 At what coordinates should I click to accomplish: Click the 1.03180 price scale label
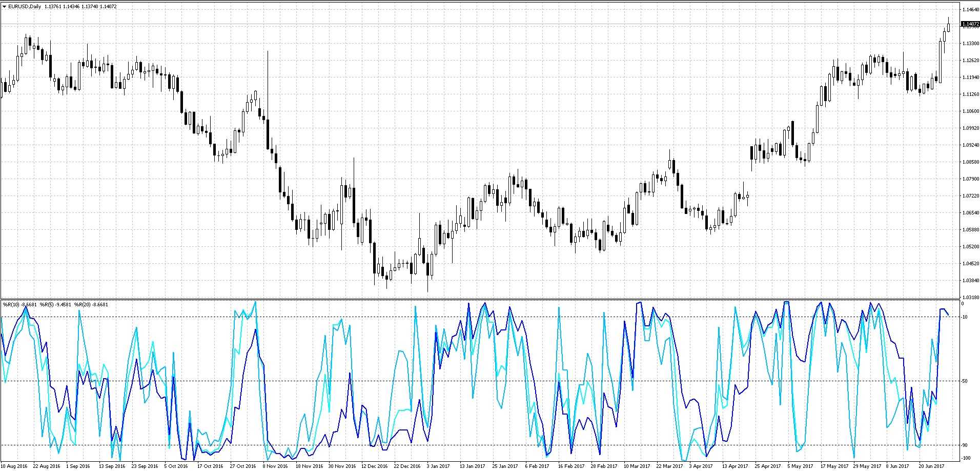pyautogui.click(x=969, y=298)
